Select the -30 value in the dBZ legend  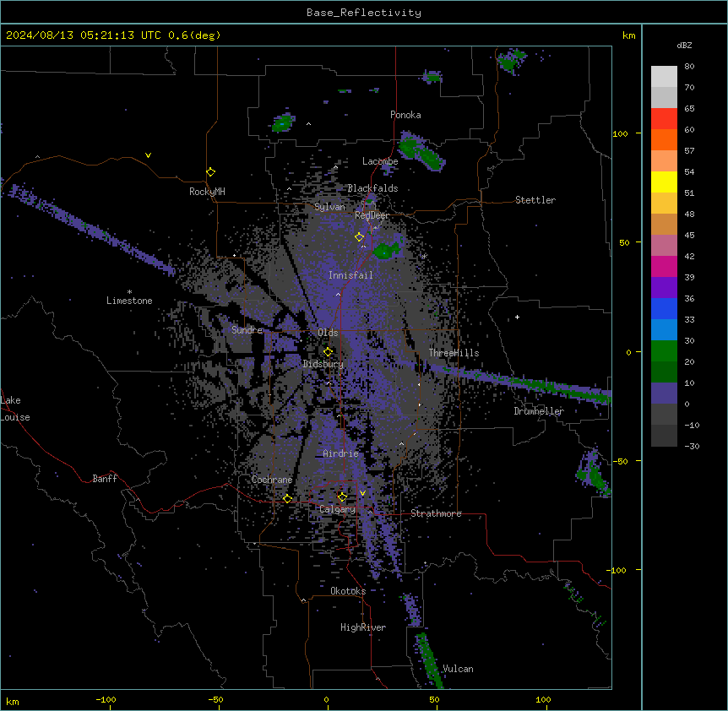point(692,447)
